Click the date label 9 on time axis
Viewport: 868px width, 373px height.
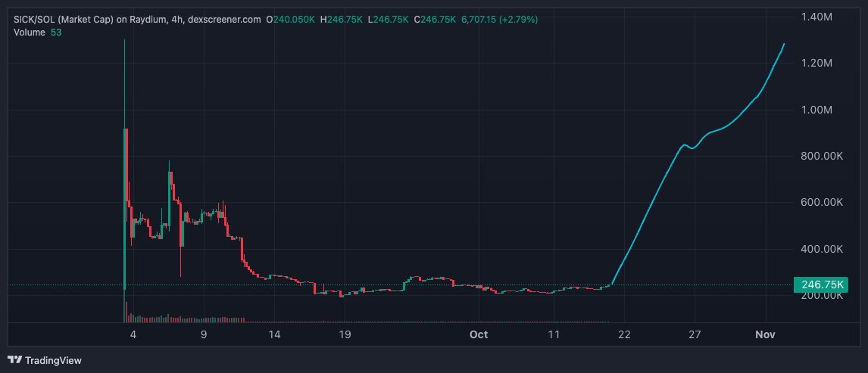point(204,334)
